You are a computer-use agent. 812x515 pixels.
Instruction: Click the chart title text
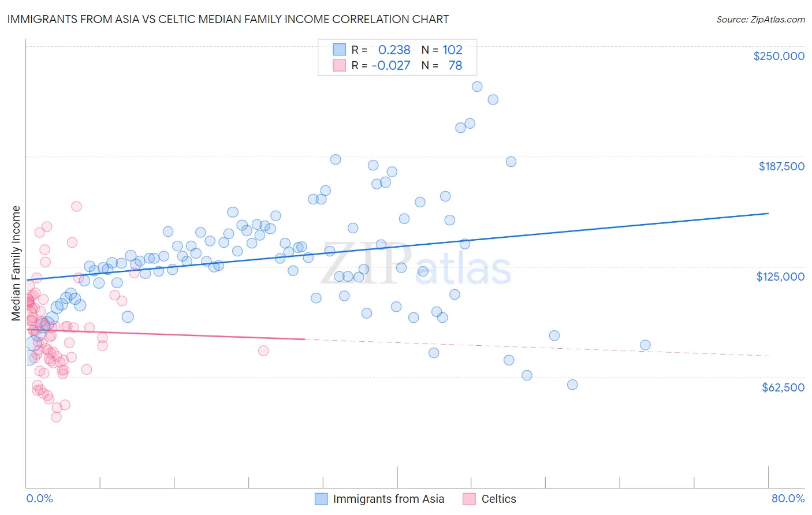tap(228, 19)
